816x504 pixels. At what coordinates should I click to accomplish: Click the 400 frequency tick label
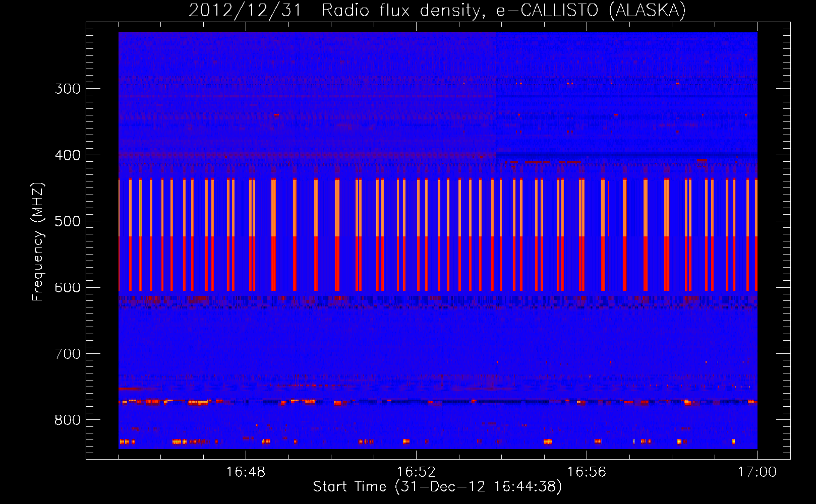pyautogui.click(x=68, y=155)
